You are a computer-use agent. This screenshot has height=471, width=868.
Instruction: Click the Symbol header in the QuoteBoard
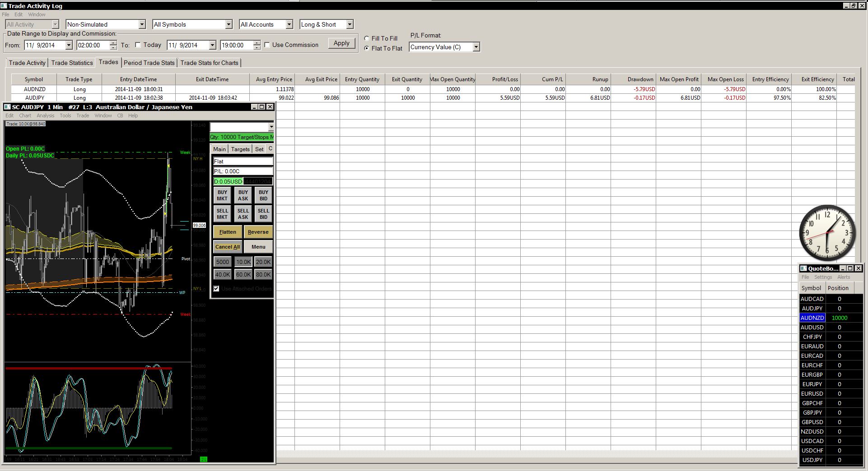pos(812,288)
